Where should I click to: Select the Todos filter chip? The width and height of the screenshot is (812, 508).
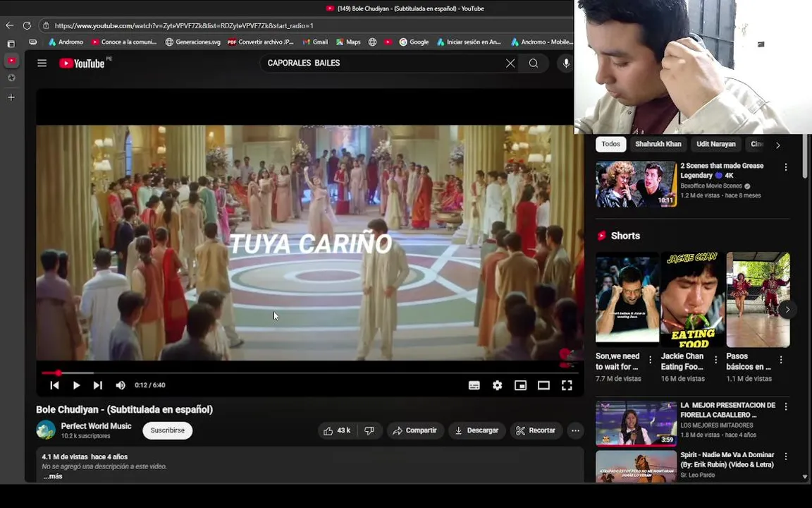610,144
